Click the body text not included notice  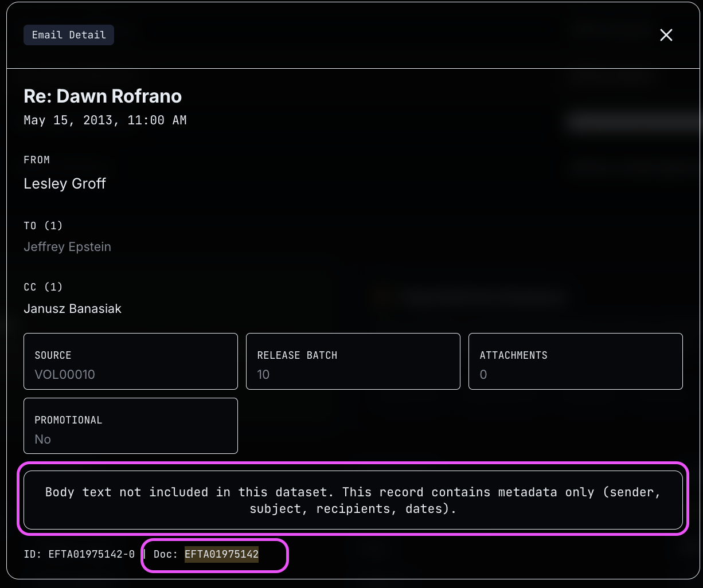353,500
